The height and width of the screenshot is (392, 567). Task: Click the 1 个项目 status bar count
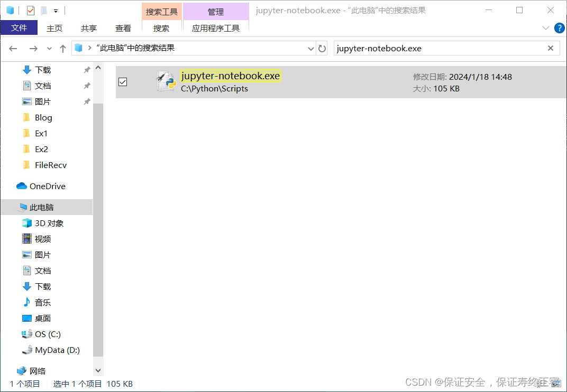[25, 384]
